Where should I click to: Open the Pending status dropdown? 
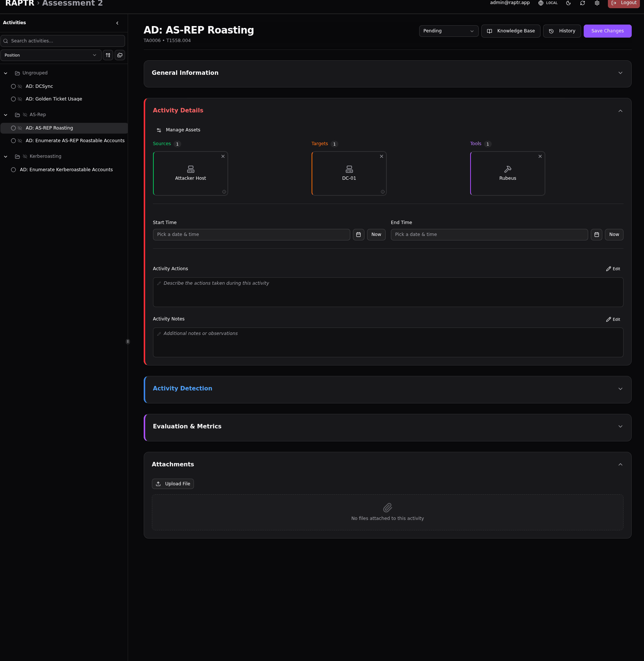pyautogui.click(x=449, y=31)
